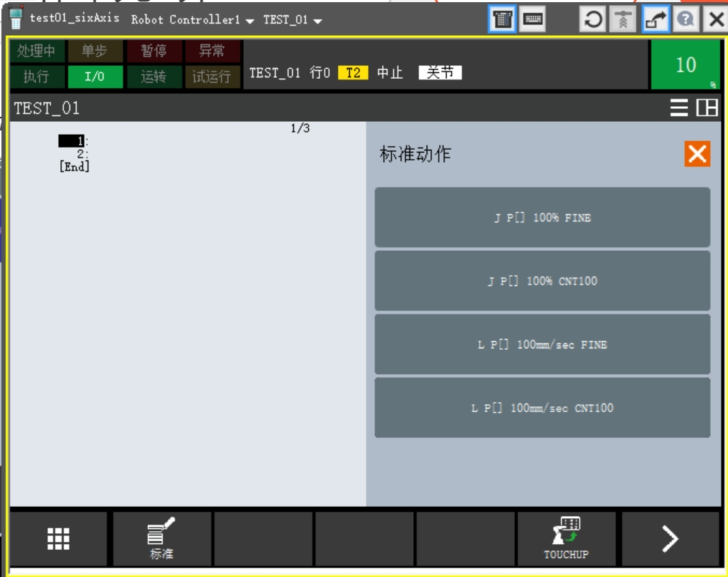
Task: Open the Robot Controller1 dropdown
Action: pos(192,20)
